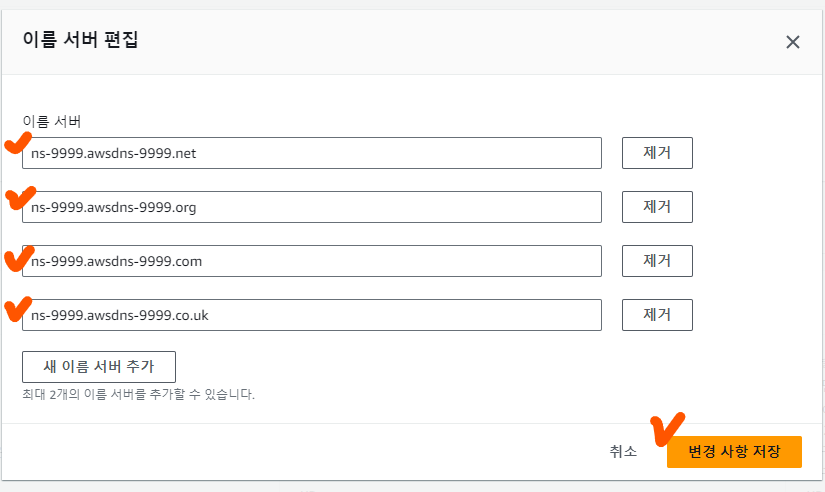The image size is (825, 492).
Task: Select the ns-9999.awsdns-9999.org input field
Action: [312, 207]
